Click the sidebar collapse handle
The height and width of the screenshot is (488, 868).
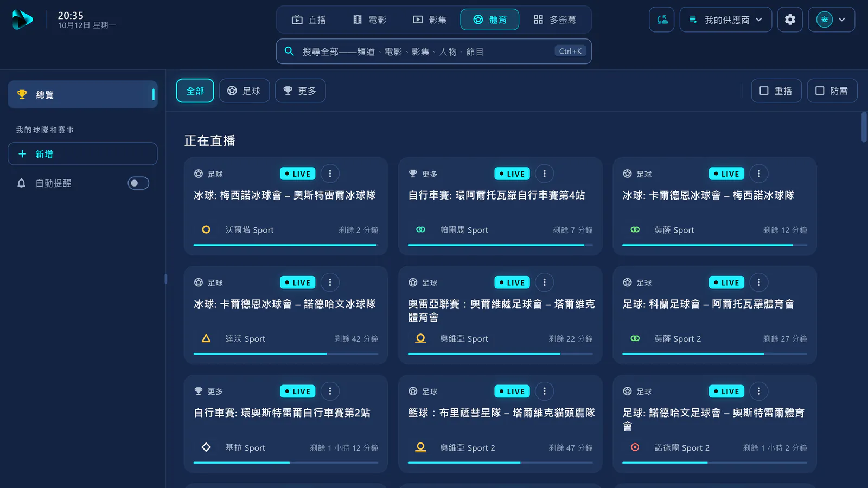[x=165, y=279]
